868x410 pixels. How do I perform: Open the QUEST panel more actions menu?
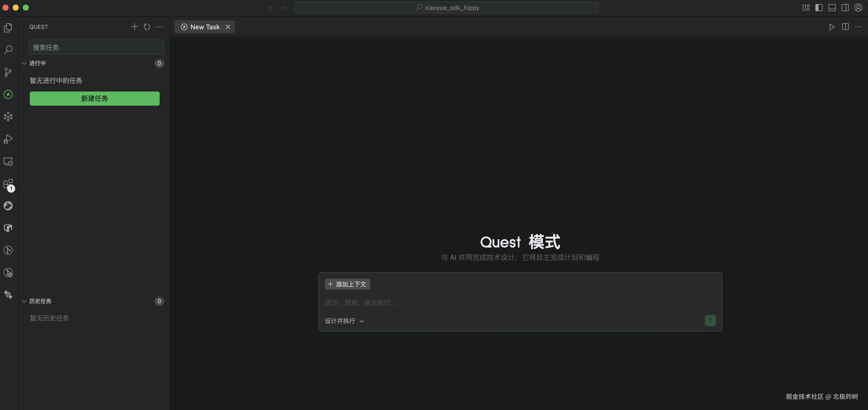tap(159, 27)
